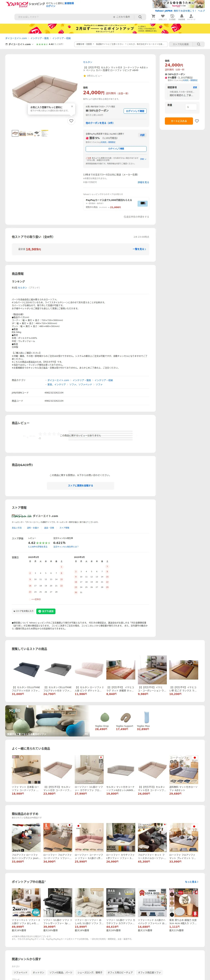The height and width of the screenshot is (980, 210).
Task: Click 違反申告の申請をする link
Action: point(136,217)
